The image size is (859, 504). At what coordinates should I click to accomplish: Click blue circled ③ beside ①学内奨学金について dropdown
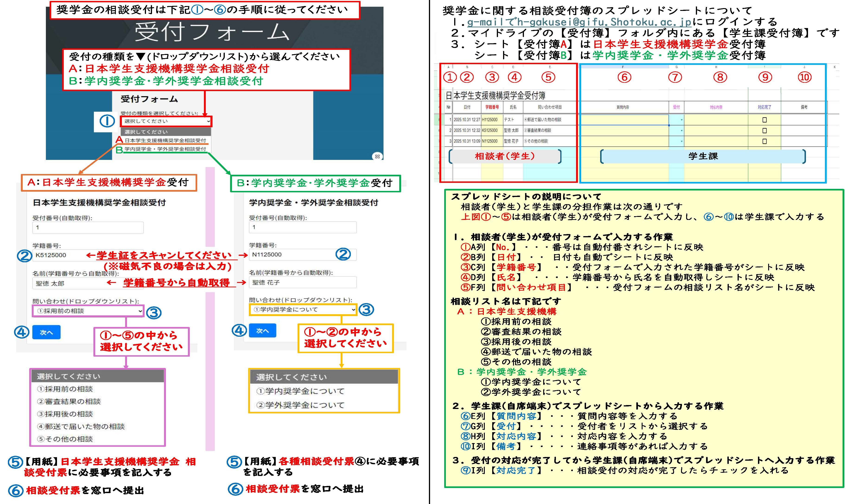coord(366,309)
